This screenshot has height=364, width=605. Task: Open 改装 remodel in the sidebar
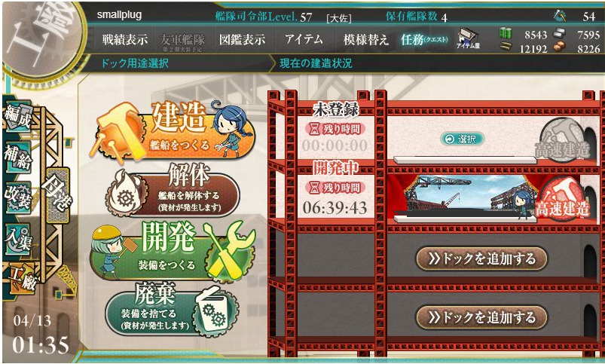click(x=17, y=198)
